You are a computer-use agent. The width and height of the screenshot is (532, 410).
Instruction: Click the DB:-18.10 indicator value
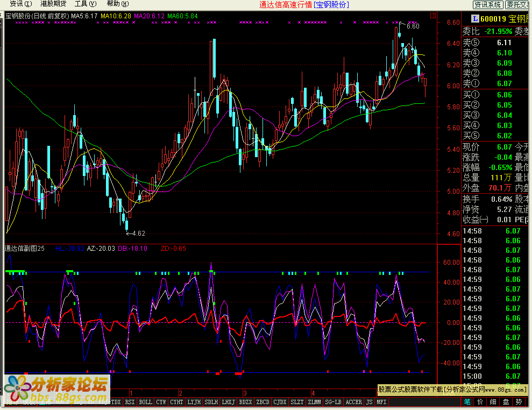click(x=132, y=249)
